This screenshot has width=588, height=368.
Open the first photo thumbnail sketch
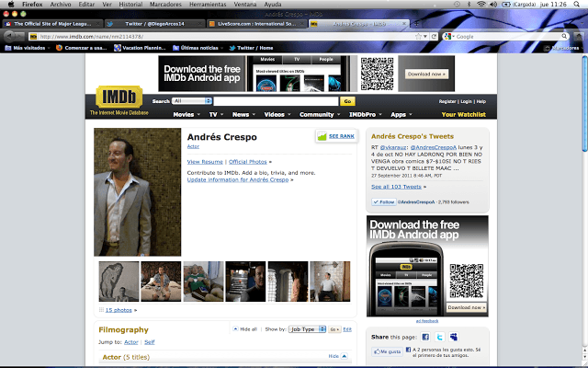coord(119,282)
